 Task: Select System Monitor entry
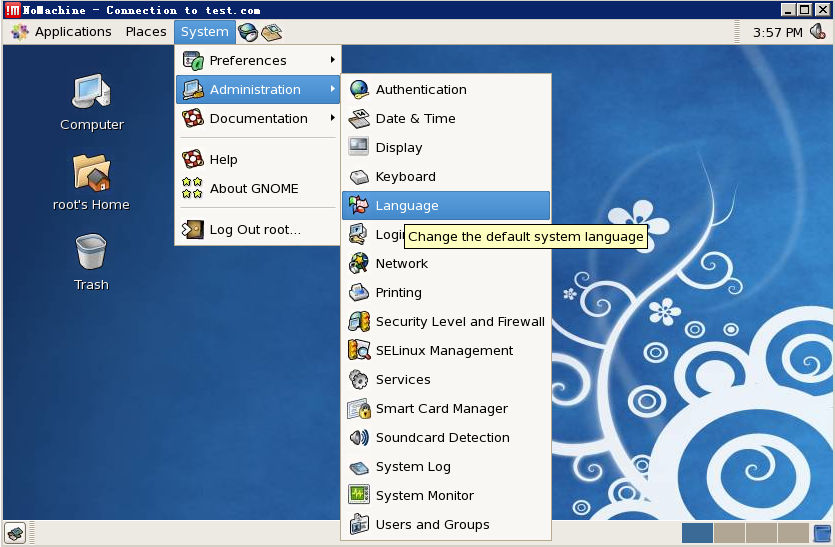click(446, 495)
